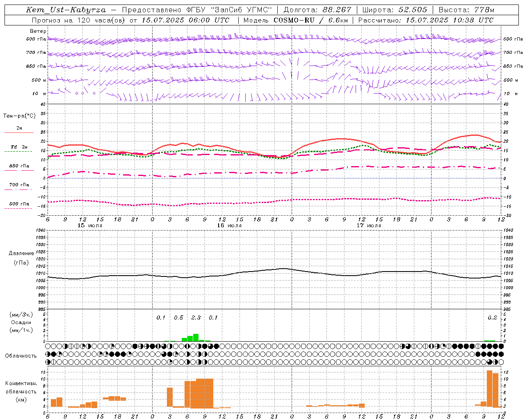Click the station name Kem_Ust-Kabyrza
Viewport: 525px width, 420px height.
(66, 10)
